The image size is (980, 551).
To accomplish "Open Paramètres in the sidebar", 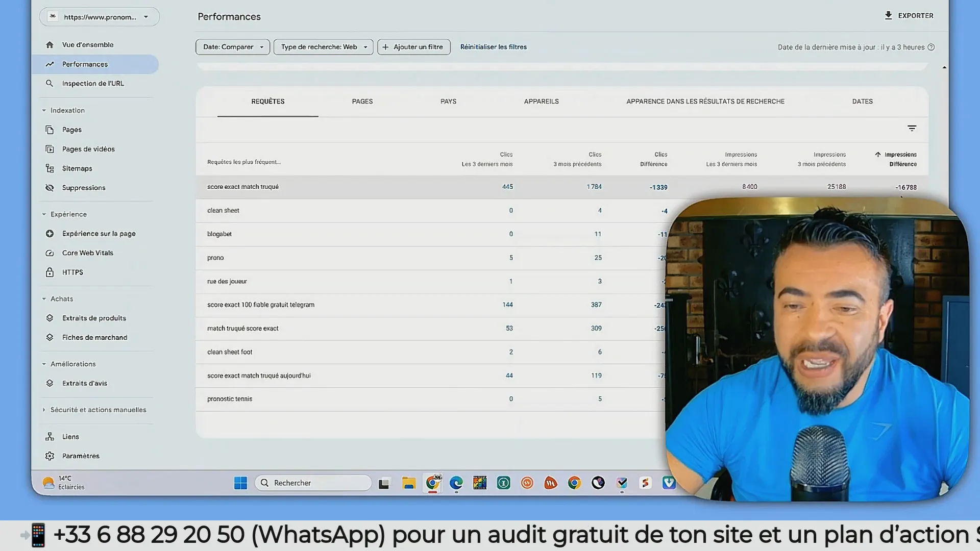I will 80,456.
